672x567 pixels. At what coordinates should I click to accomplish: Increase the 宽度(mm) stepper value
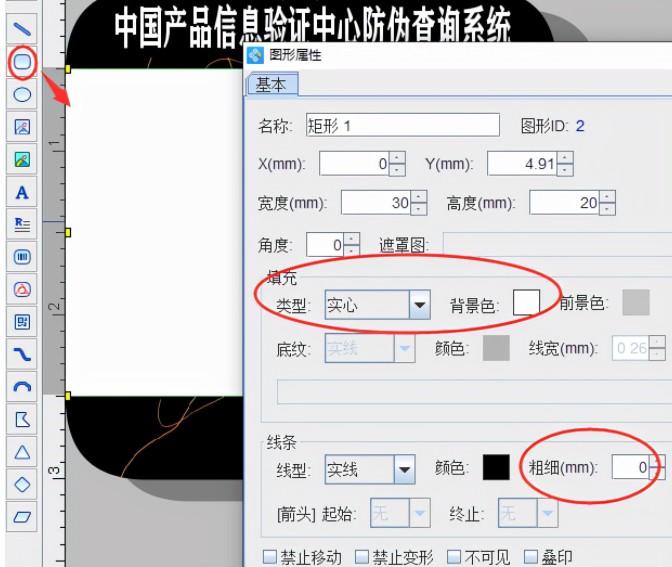pos(419,196)
